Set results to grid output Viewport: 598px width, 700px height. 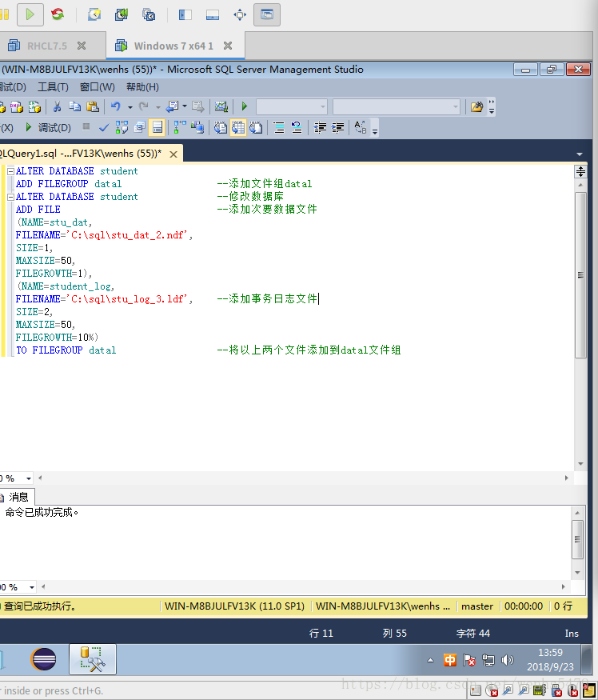pyautogui.click(x=238, y=127)
